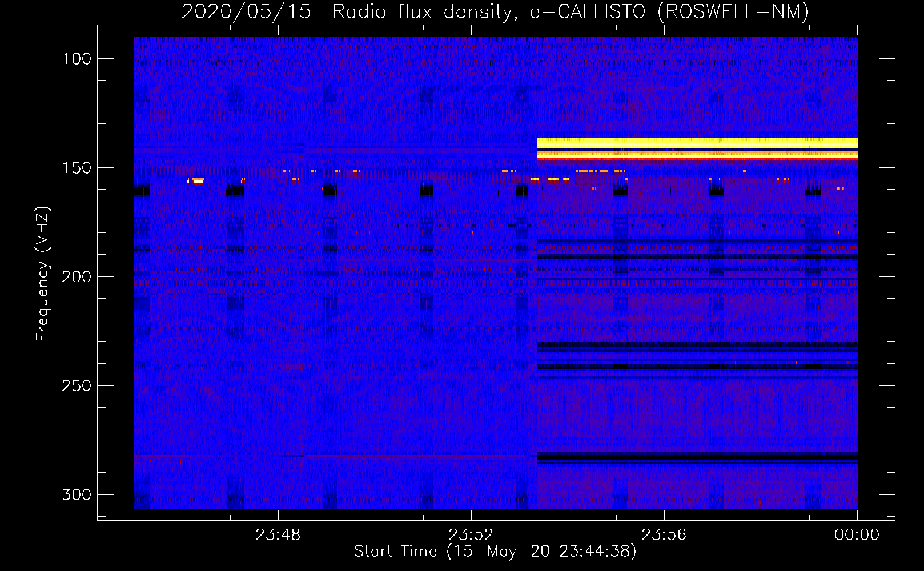Click the 'Start Time (15-May-20 23:44:38)' label
This screenshot has height=571, width=924.
coord(495,552)
